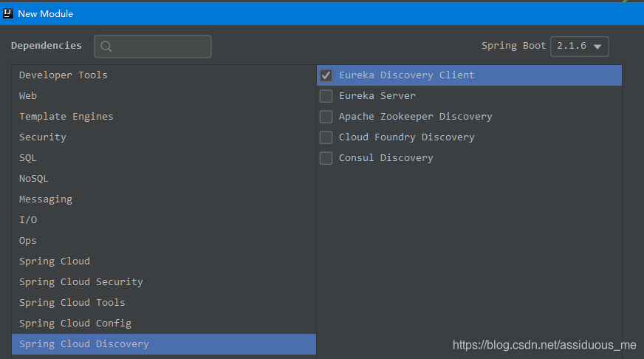Select the Spring Cloud category
This screenshot has width=644, height=359.
pos(164,261)
